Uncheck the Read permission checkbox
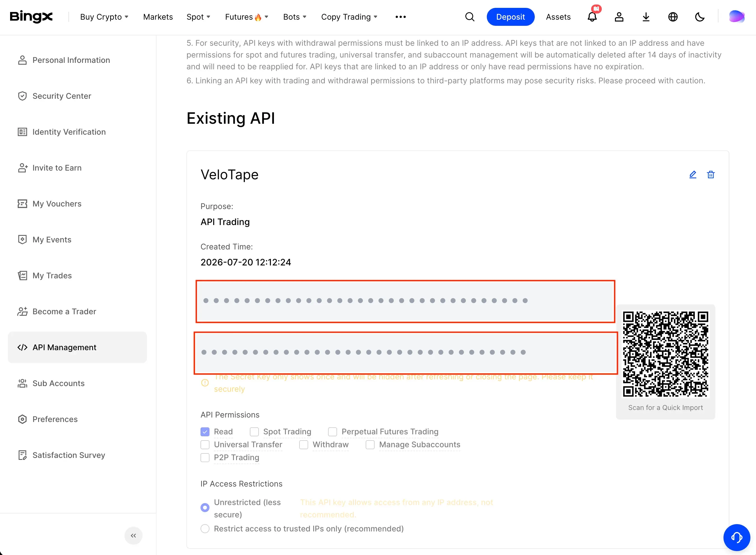The width and height of the screenshot is (756, 555). (205, 432)
